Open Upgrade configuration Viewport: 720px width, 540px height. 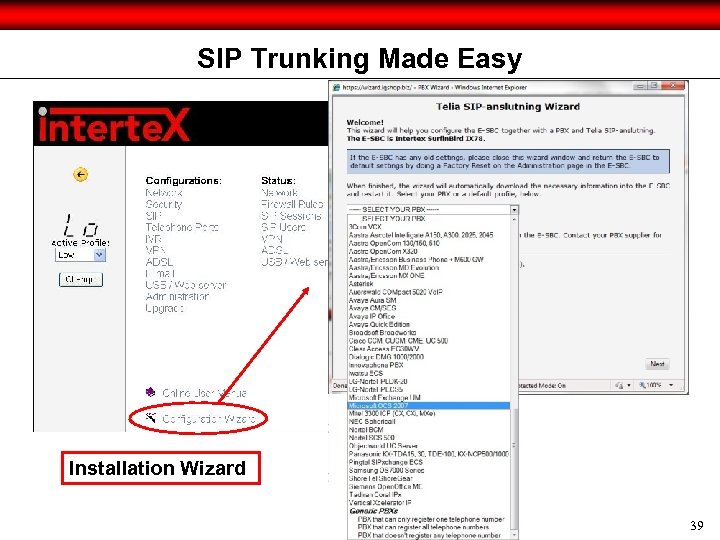coord(164,308)
